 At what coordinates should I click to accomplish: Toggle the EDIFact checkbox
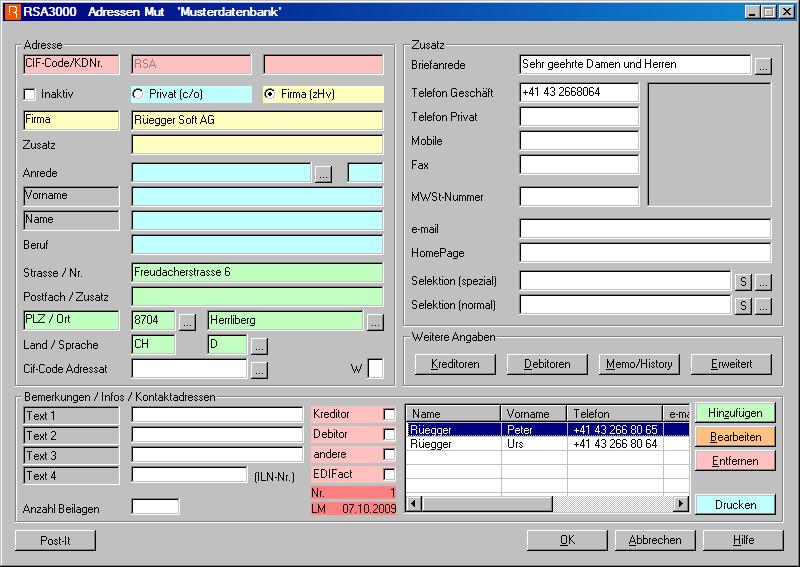(389, 474)
